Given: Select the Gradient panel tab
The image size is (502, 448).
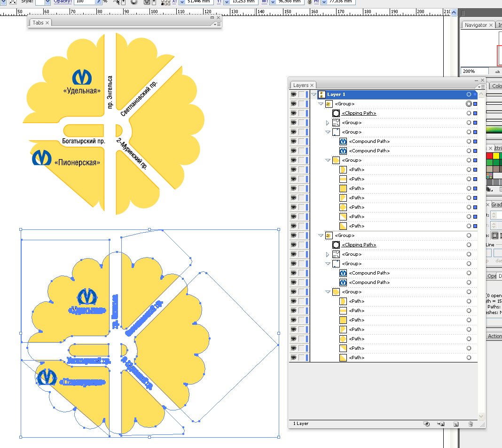Looking at the screenshot, I should tap(496, 204).
